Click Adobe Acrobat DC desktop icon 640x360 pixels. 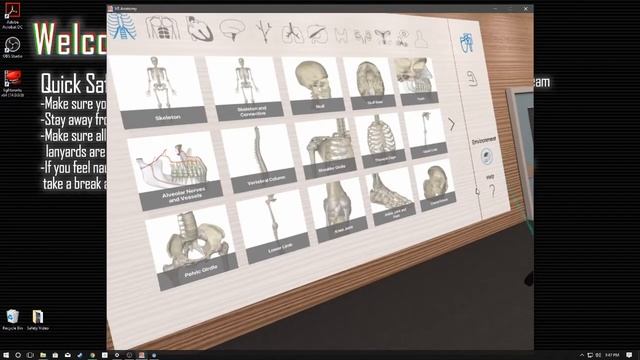(12, 16)
